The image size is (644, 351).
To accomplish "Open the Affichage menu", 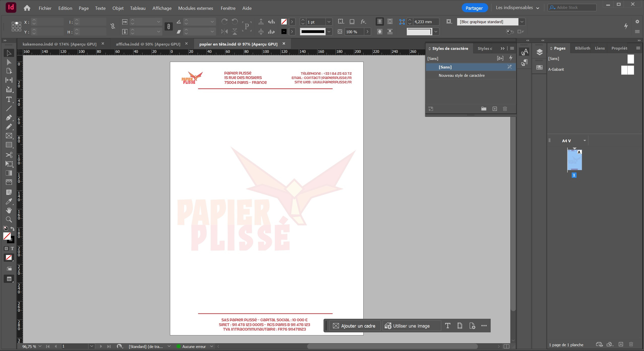I will 162,8.
